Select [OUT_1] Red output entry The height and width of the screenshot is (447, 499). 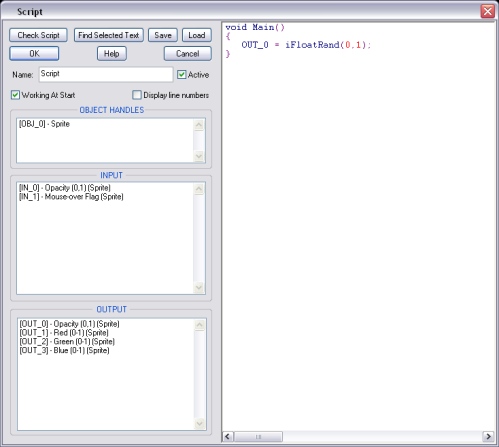(x=64, y=333)
